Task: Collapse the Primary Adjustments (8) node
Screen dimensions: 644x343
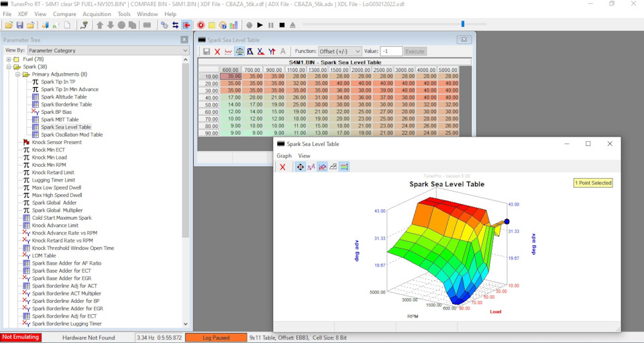Action: point(17,74)
